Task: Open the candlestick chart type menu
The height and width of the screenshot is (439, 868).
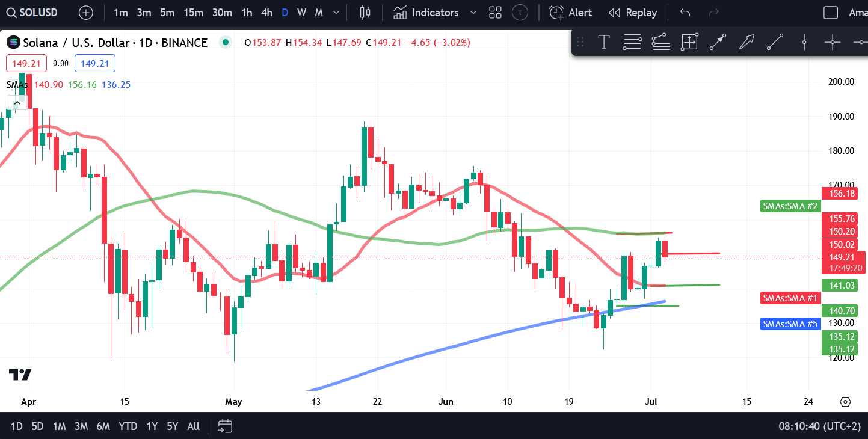Action: tap(365, 13)
